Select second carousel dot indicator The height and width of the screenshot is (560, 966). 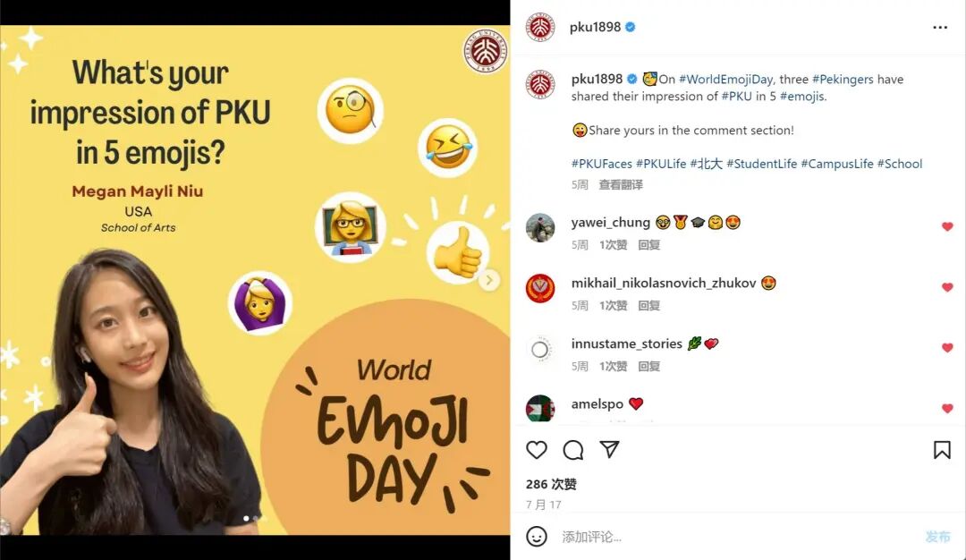click(x=255, y=519)
